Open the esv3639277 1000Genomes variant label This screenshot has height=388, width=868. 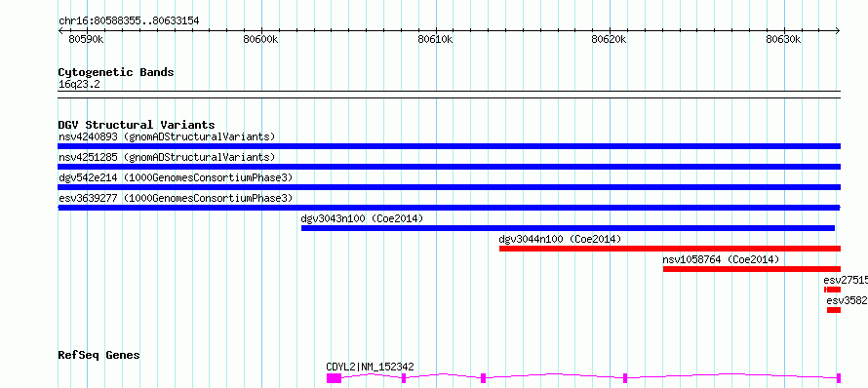point(176,198)
